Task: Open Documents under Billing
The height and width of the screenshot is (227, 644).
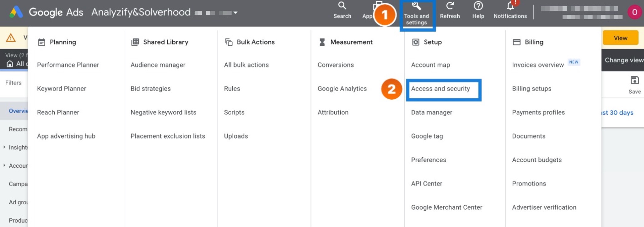Action: 528,136
